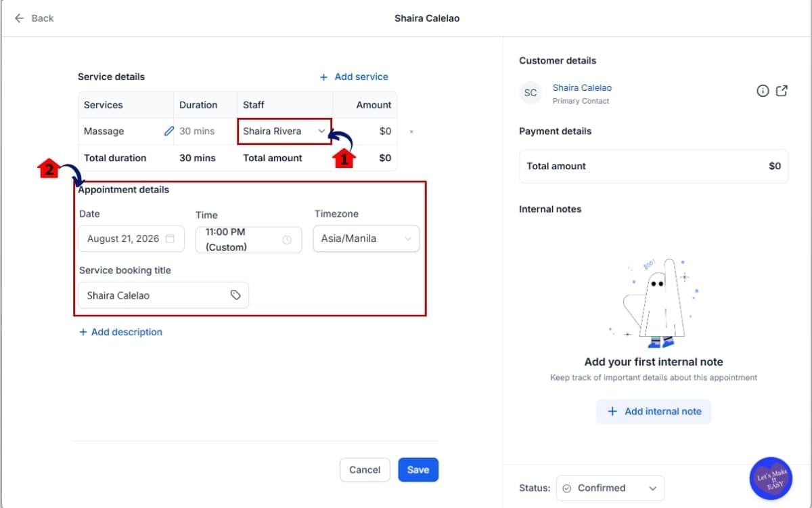The image size is (812, 508).
Task: Open the Confirmed status dropdown
Action: click(610, 488)
